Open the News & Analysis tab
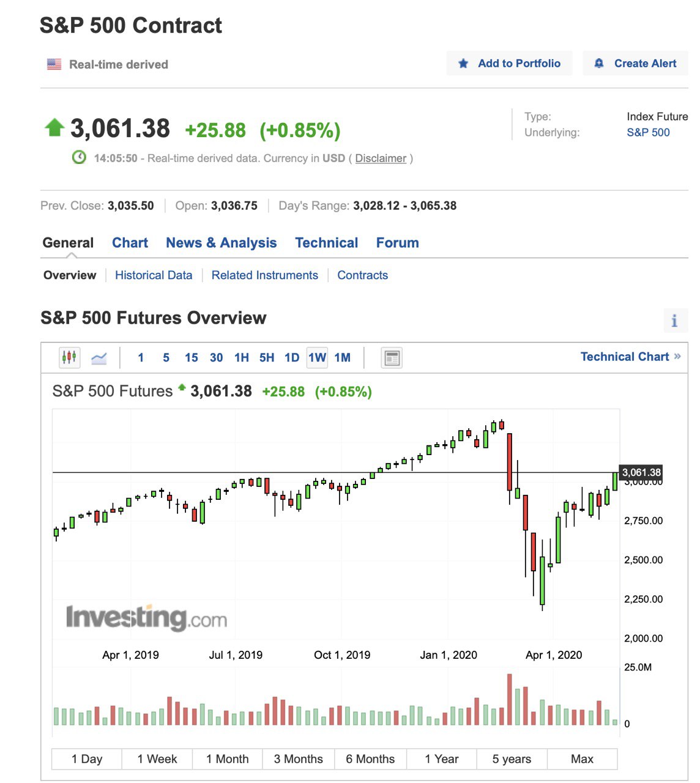Image resolution: width=700 pixels, height=783 pixels. (x=221, y=243)
